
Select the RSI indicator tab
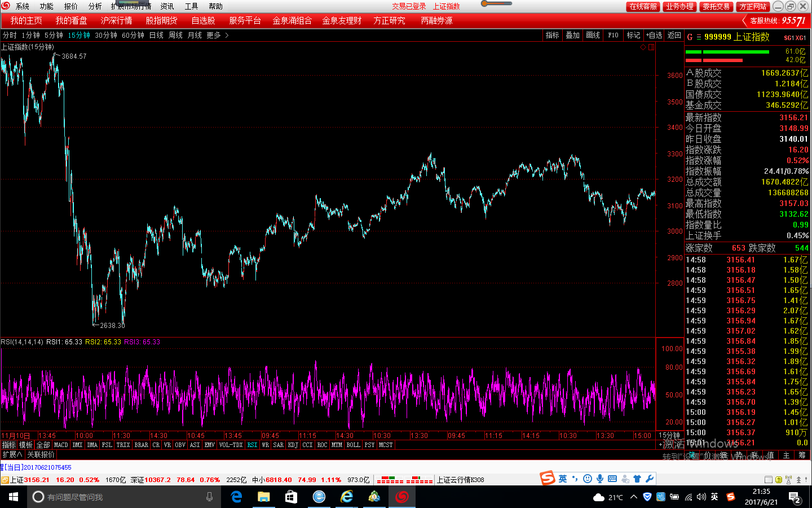(x=253, y=445)
